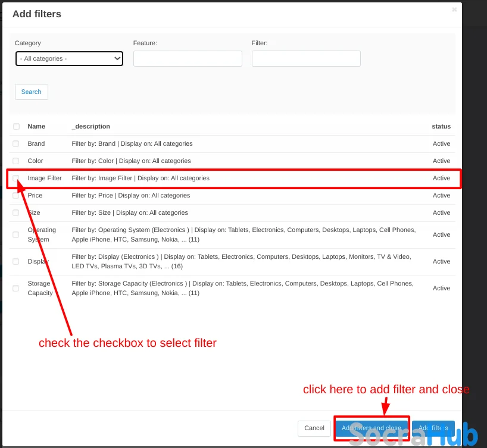
Task: Open the Category dropdown
Action: [69, 58]
